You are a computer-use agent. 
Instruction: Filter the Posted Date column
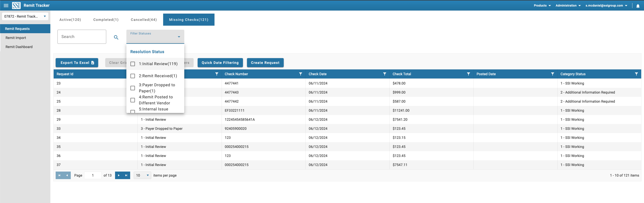tap(552, 74)
